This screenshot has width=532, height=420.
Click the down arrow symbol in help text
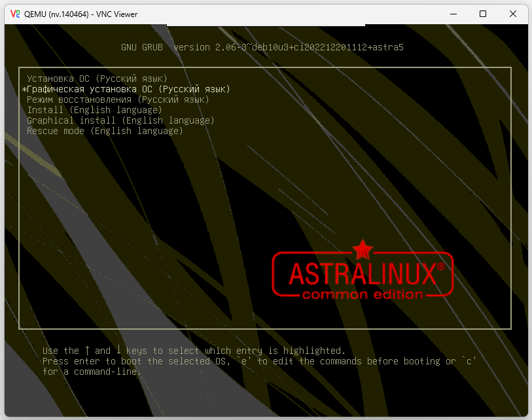tap(118, 351)
